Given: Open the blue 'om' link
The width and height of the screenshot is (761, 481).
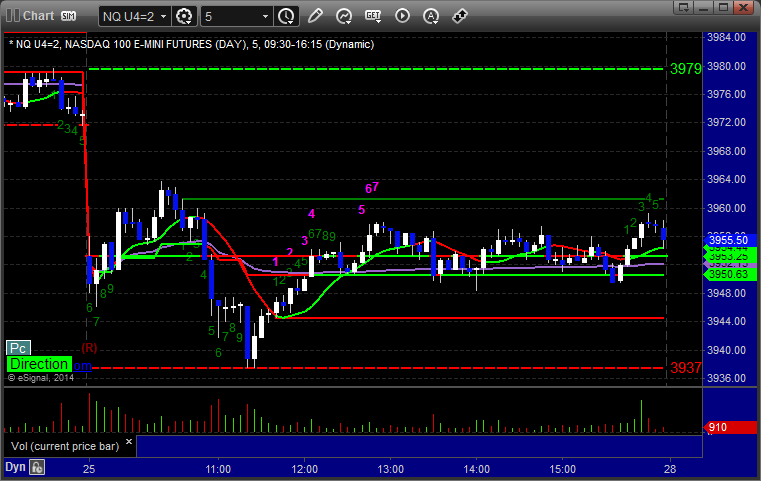Looking at the screenshot, I should 82,365.
